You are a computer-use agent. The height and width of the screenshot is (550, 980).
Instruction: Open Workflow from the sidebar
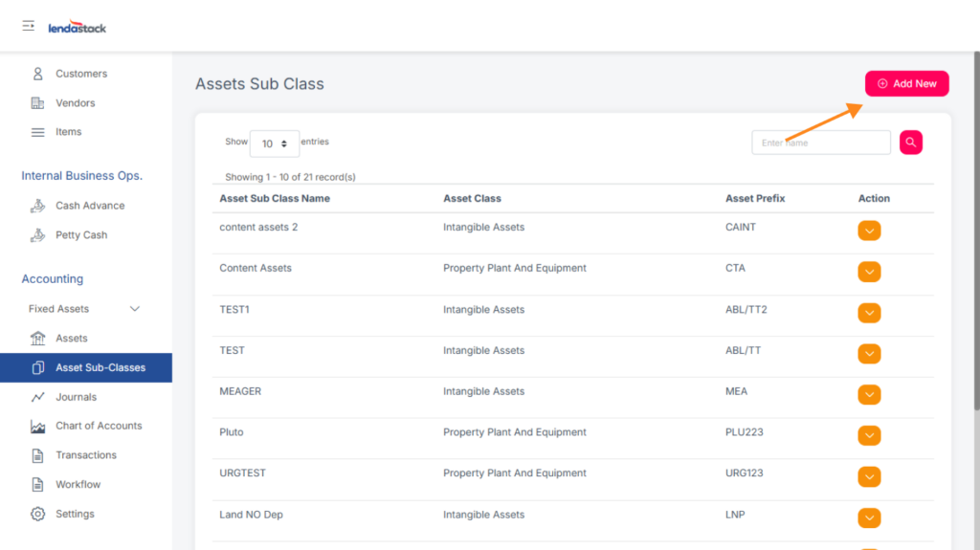tap(78, 485)
